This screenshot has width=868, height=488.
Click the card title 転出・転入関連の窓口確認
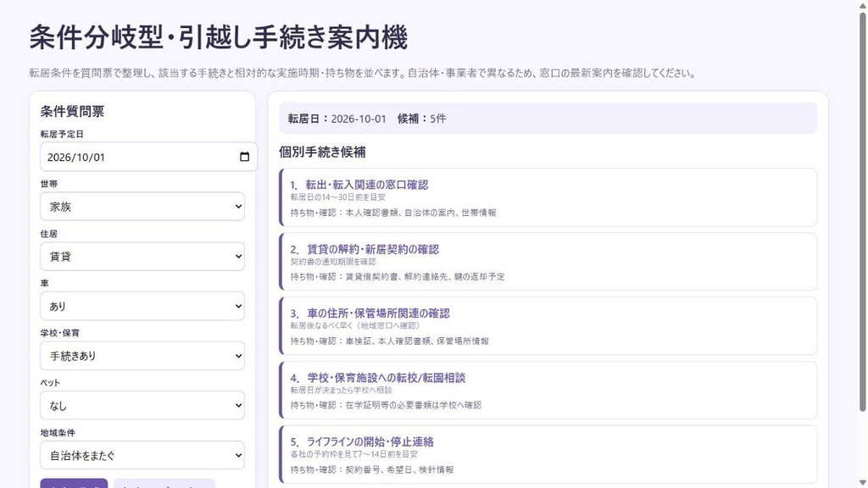[366, 185]
